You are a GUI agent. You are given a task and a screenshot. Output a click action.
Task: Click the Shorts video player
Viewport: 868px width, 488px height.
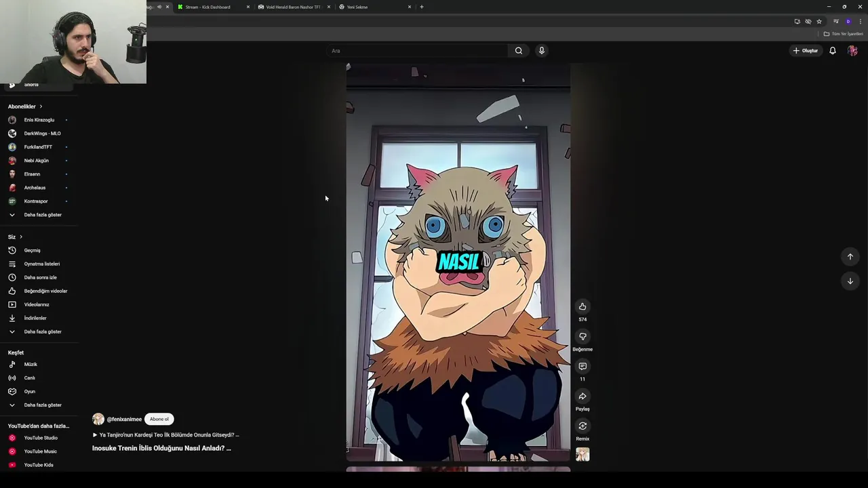[x=458, y=262]
